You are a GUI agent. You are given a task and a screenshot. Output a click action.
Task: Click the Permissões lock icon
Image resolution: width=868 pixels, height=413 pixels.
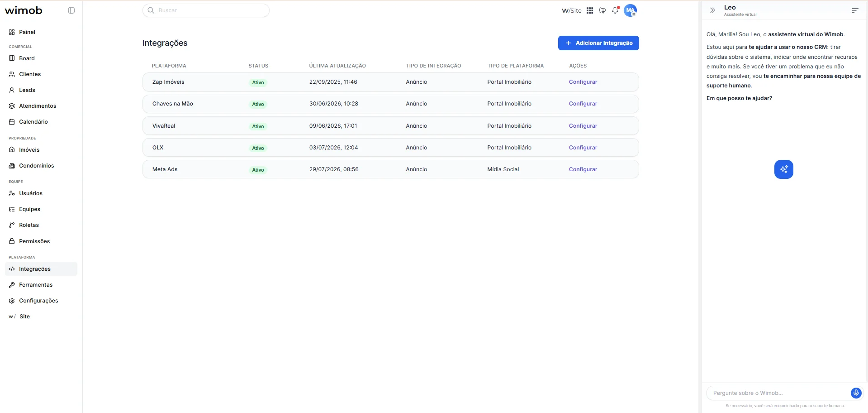[x=12, y=241]
